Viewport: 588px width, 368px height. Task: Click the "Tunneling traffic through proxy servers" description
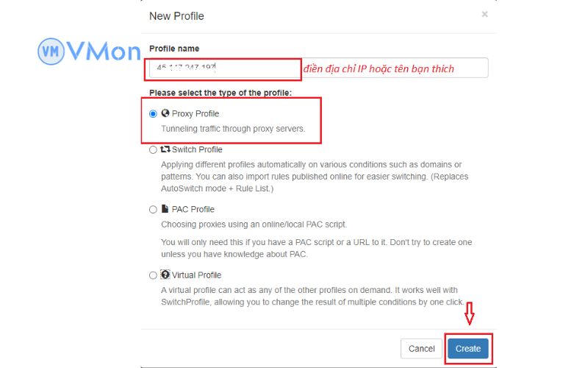click(x=233, y=129)
